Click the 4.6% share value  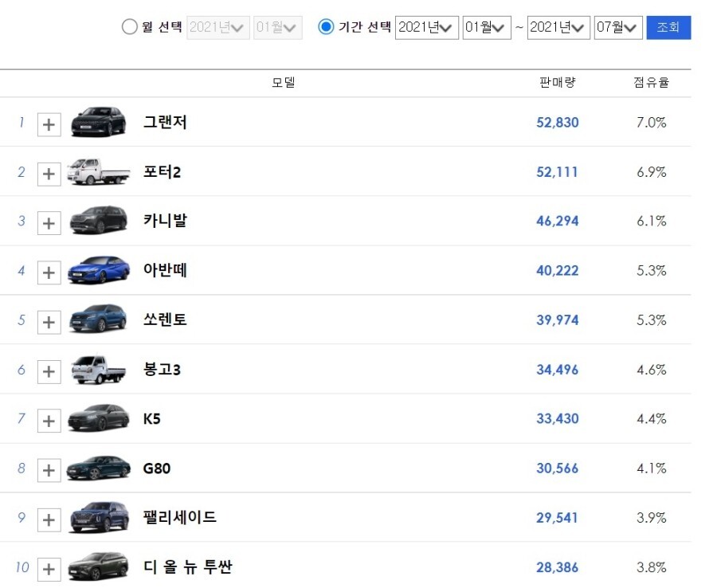pyautogui.click(x=652, y=370)
